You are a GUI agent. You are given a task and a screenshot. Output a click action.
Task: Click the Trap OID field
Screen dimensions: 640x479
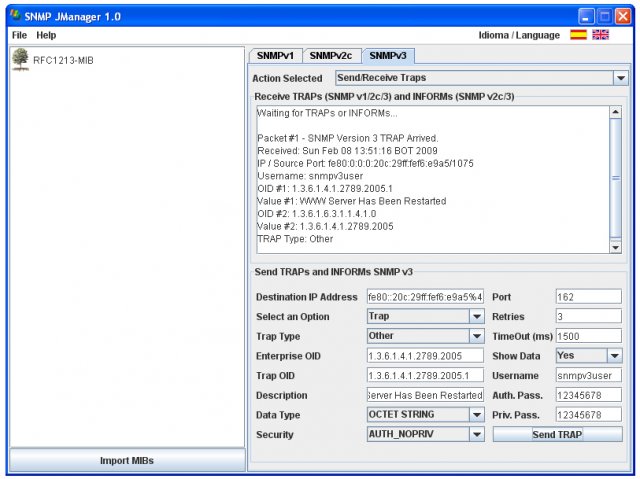[x=425, y=375]
